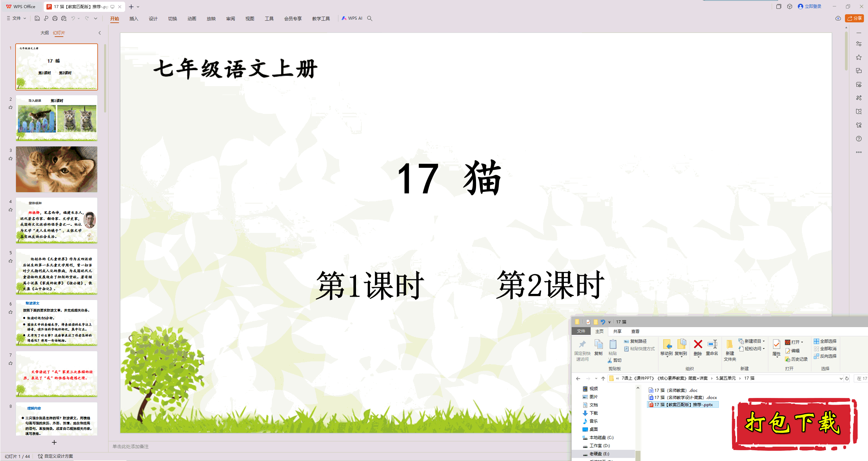This screenshot has height=461, width=868.
Task: Click the cube icon in the title bar
Action: (x=790, y=6)
